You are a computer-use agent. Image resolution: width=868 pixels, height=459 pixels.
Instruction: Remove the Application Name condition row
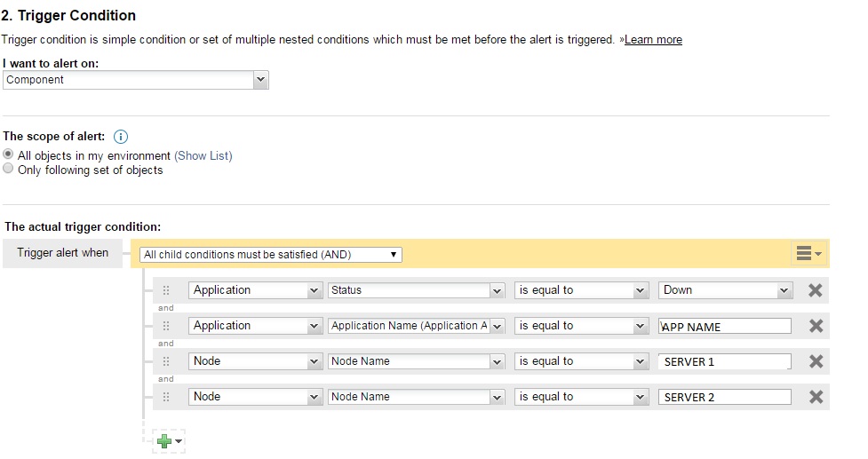point(816,326)
